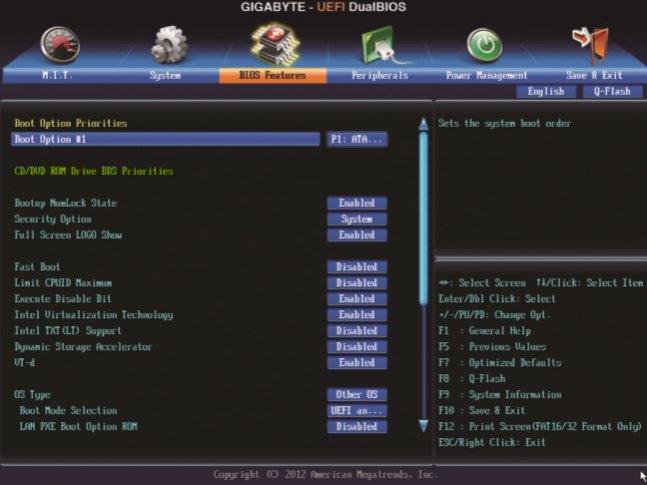647x485 pixels.
Task: Toggle Intel Virtualization Technology value
Action: coord(357,315)
